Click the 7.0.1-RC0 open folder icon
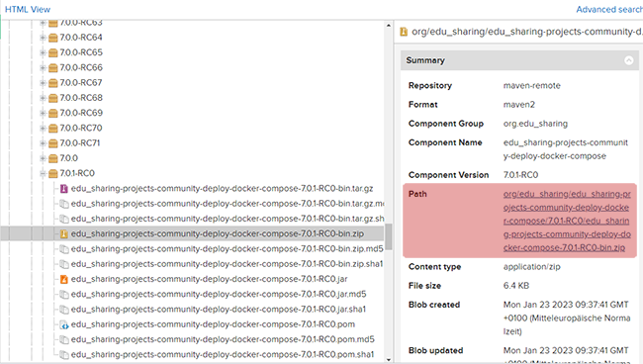Image resolution: width=643 pixels, height=364 pixels. 52,174
